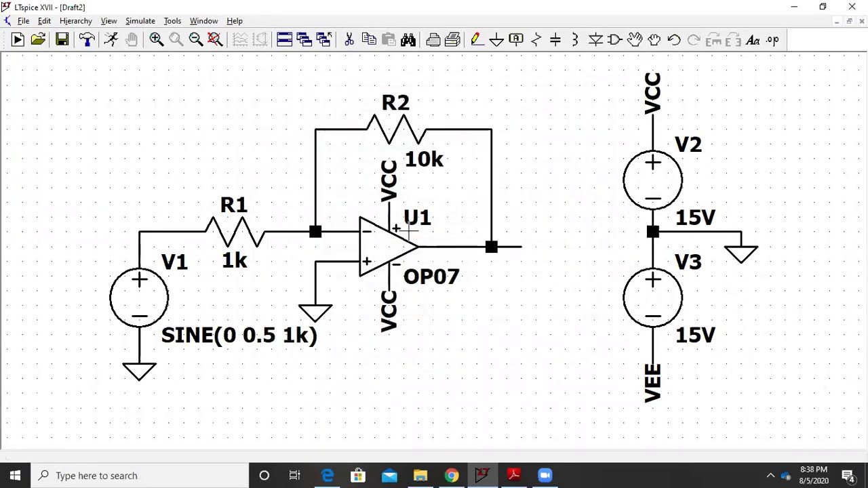Undo the last action
Screen dimensions: 868x488
point(674,40)
